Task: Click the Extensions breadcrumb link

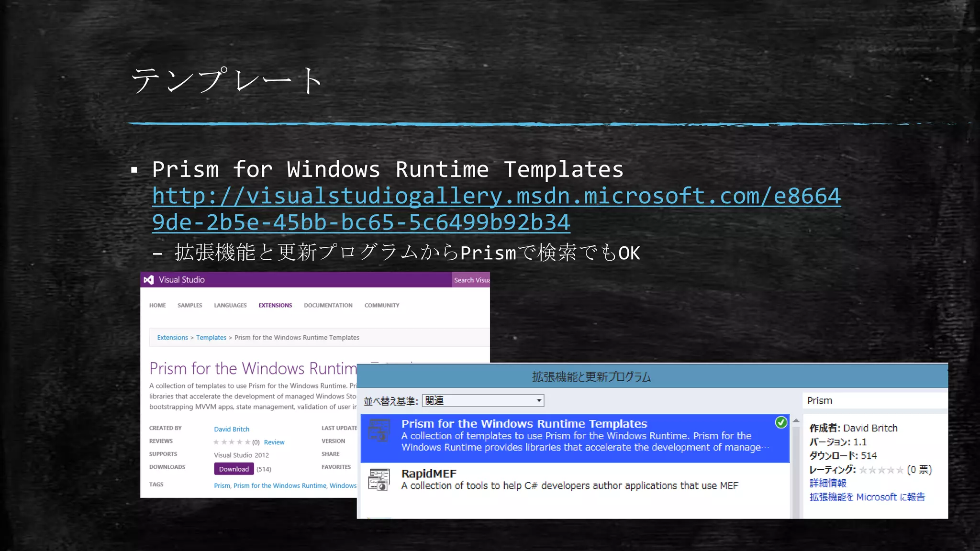Action: 172,337
